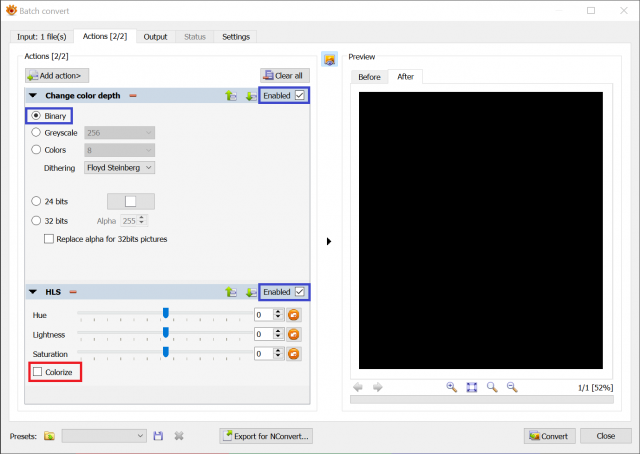Move Change color depth action down
640x454 pixels.
(251, 96)
